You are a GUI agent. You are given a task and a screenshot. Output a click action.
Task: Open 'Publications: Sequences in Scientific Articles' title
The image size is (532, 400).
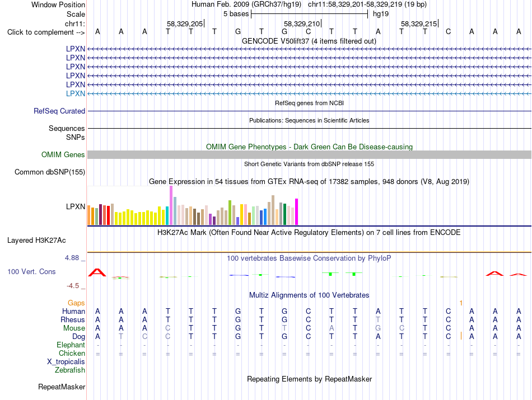(x=309, y=120)
